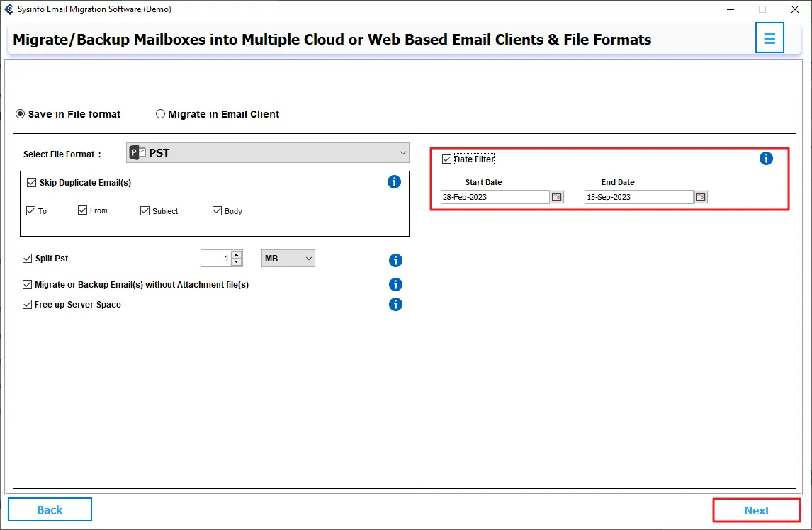
Task: Toggle the Date Filter checkbox
Action: coord(446,159)
